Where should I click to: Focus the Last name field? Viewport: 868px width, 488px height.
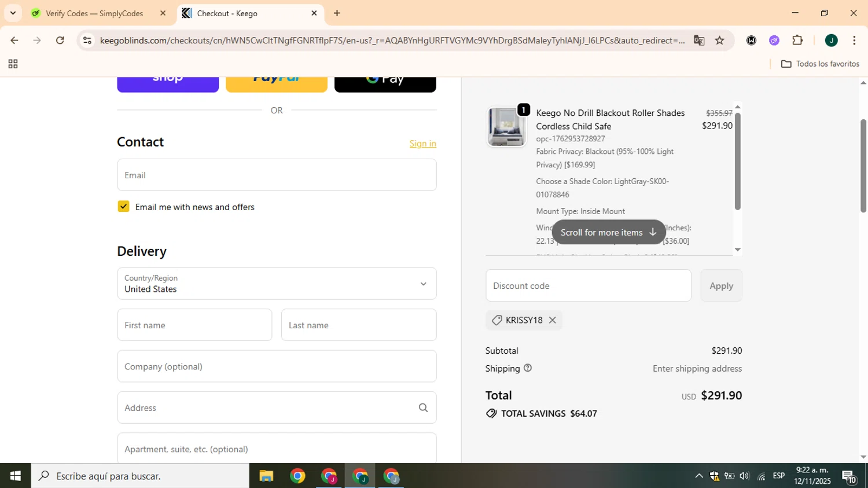click(359, 325)
